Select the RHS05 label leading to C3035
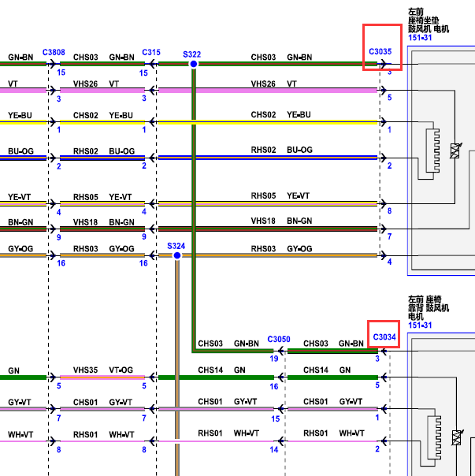Image resolution: width=475 pixels, height=476 pixels. 263,195
